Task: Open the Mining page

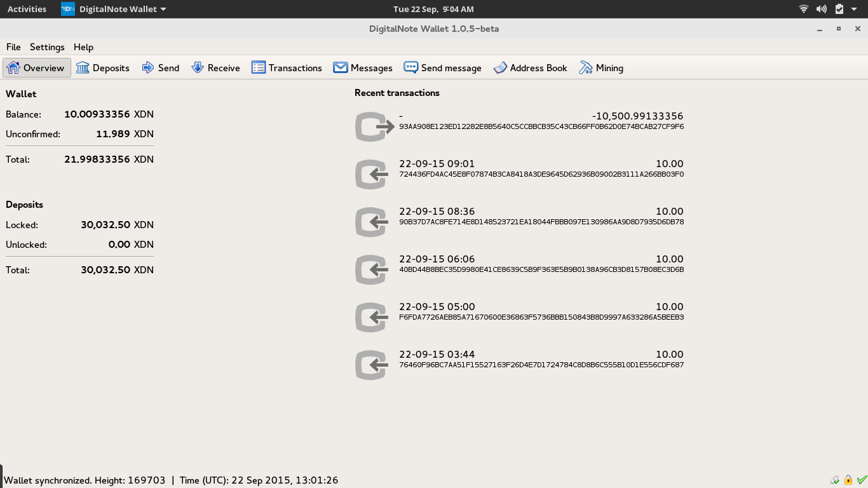Action: click(601, 68)
